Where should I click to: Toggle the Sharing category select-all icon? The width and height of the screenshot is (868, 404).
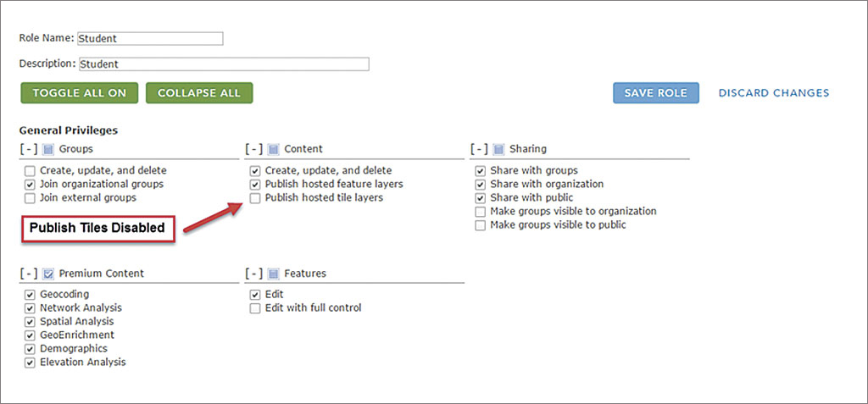[498, 149]
